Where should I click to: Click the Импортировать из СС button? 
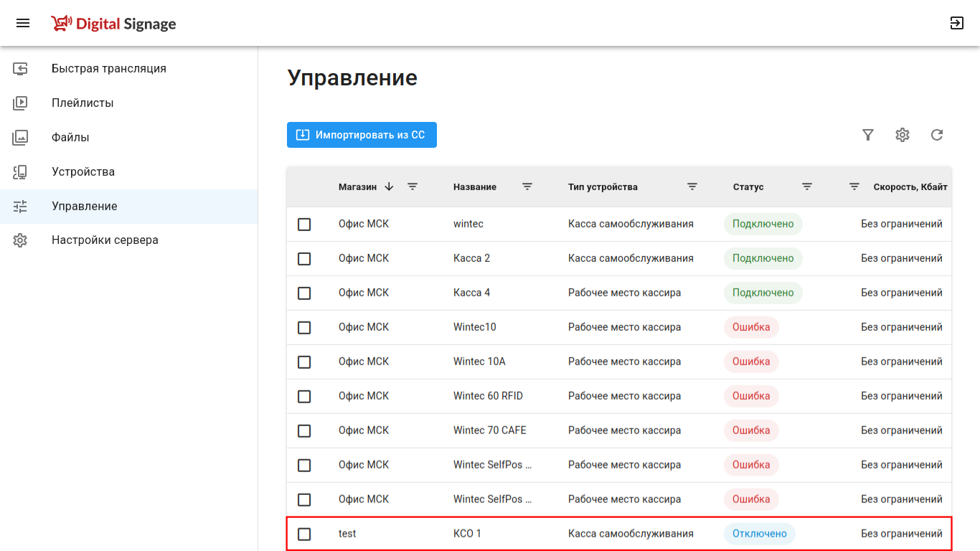[x=362, y=135]
